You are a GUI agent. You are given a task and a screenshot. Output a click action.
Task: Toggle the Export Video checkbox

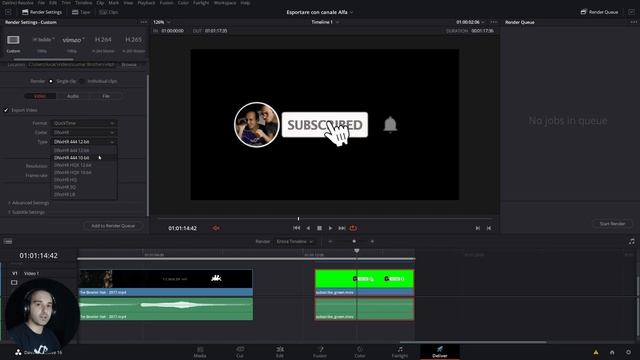(x=6, y=110)
